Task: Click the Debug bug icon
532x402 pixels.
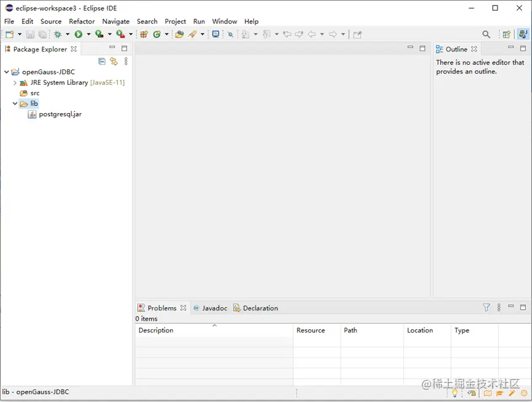Action: [58, 34]
